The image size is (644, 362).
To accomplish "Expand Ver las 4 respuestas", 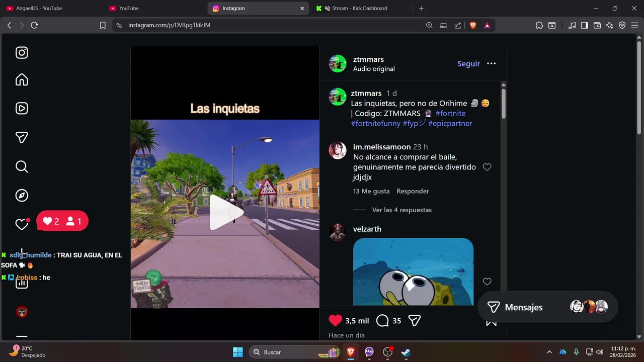I will click(x=401, y=210).
